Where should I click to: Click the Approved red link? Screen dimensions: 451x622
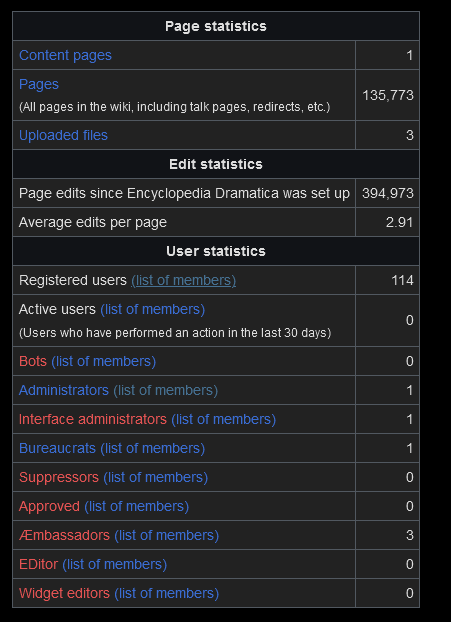coord(50,506)
